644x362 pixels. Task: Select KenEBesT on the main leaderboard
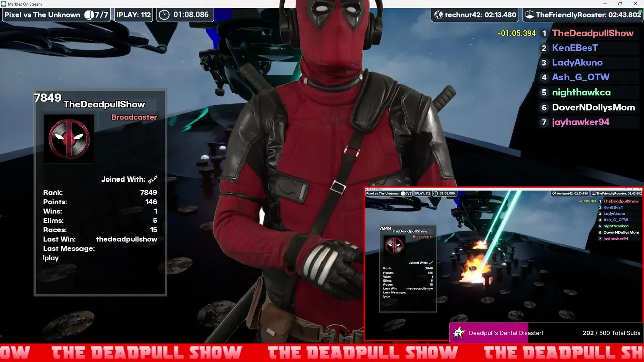click(x=575, y=48)
